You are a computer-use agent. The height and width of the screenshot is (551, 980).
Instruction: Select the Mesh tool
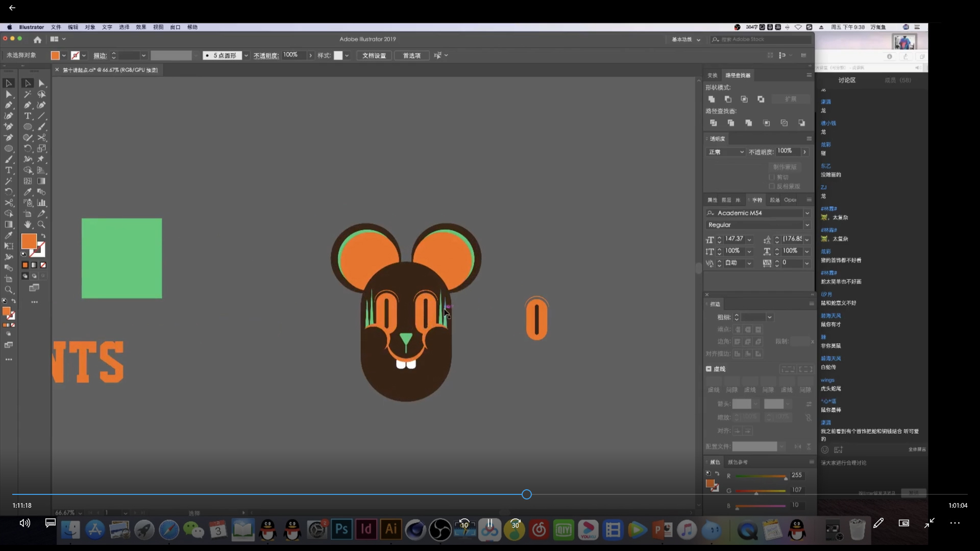pyautogui.click(x=28, y=181)
